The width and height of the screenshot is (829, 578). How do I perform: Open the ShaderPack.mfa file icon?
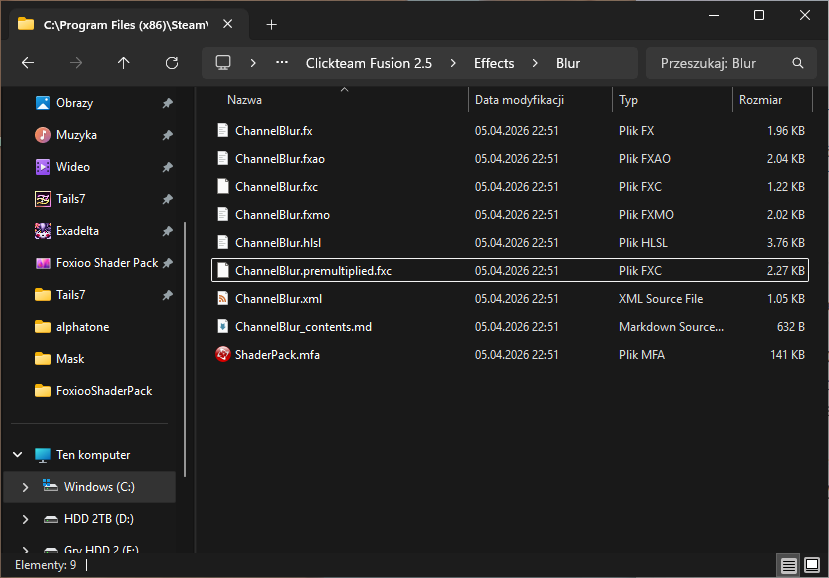(x=223, y=354)
